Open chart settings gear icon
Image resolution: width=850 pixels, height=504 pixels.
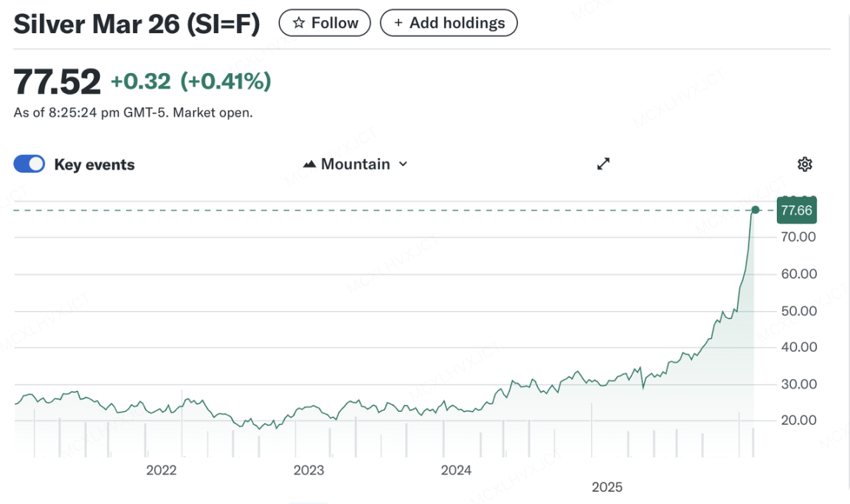pyautogui.click(x=804, y=164)
